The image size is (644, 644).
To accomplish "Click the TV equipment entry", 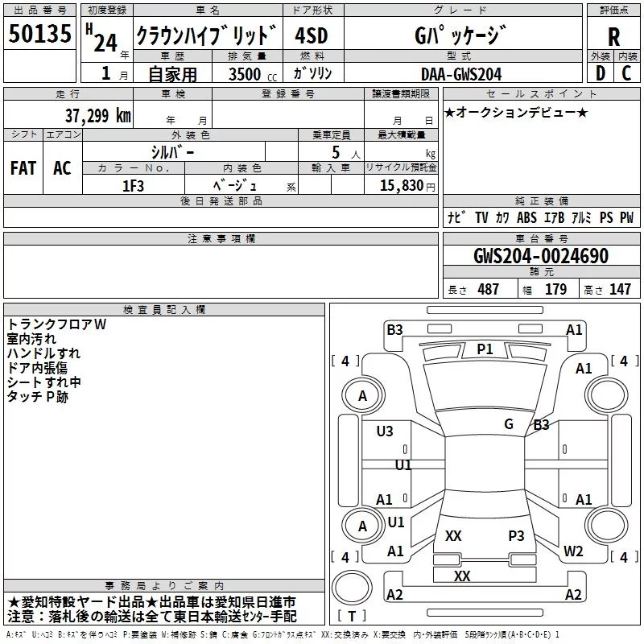I will [481, 217].
